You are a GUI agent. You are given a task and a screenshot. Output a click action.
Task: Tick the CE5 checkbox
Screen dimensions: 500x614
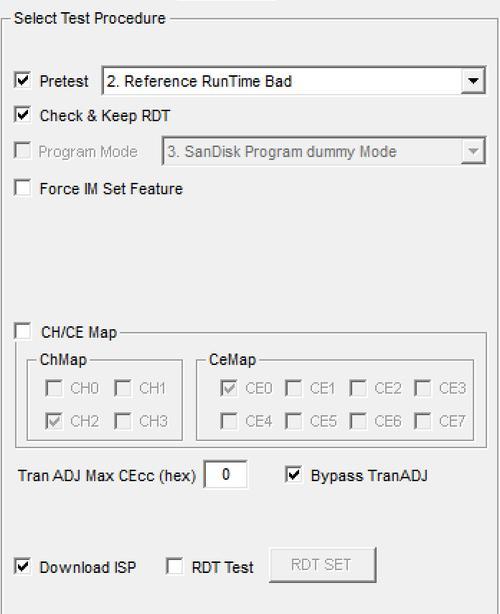click(x=293, y=421)
